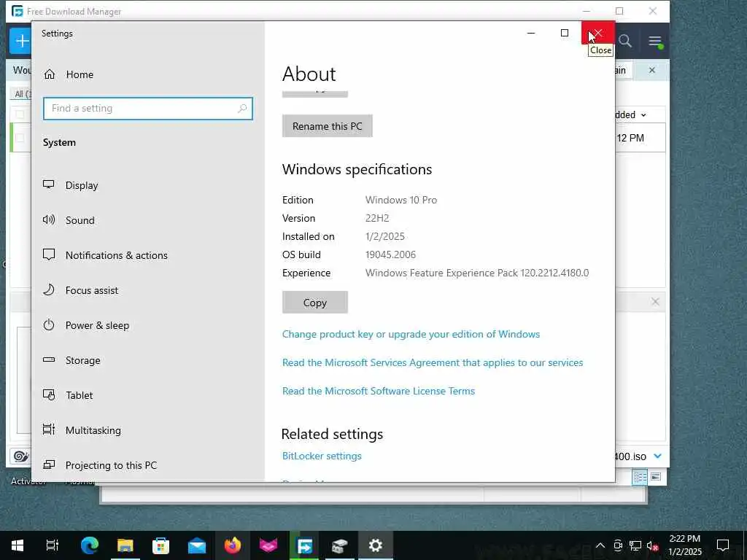Open File Explorer from taskbar
The height and width of the screenshot is (560, 747).
point(125,545)
